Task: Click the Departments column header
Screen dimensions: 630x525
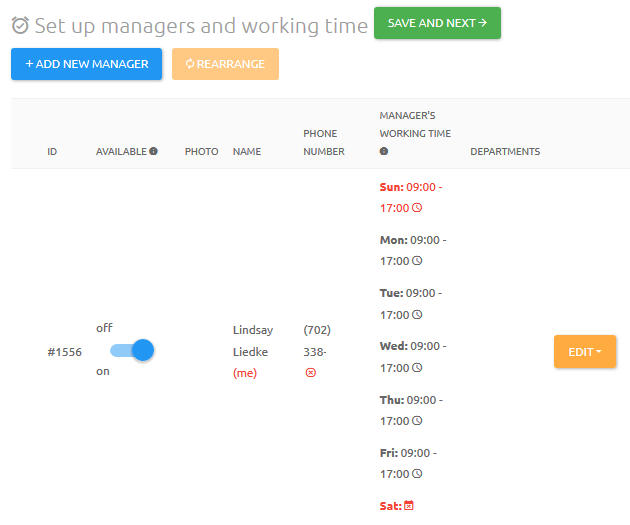Action: coord(505,151)
